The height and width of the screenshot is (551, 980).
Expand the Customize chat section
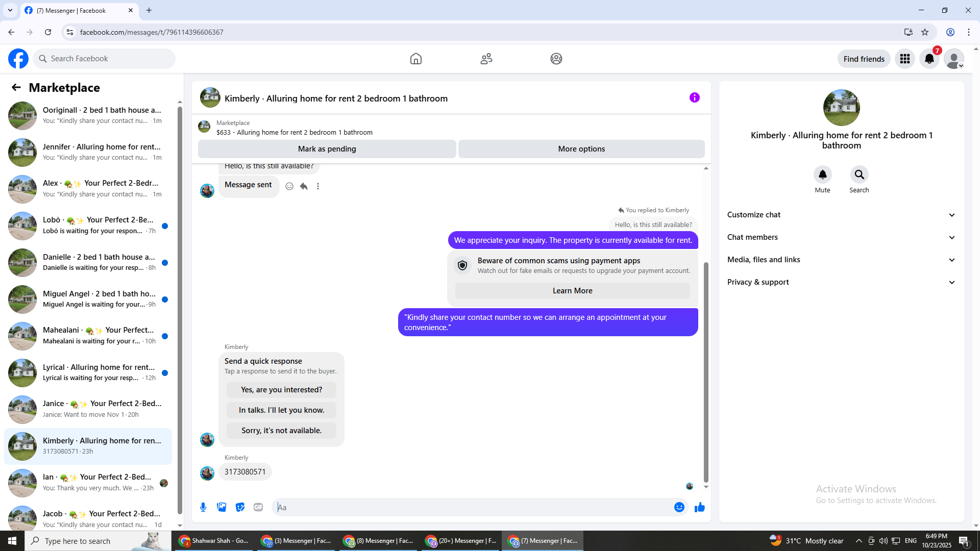[x=841, y=215]
